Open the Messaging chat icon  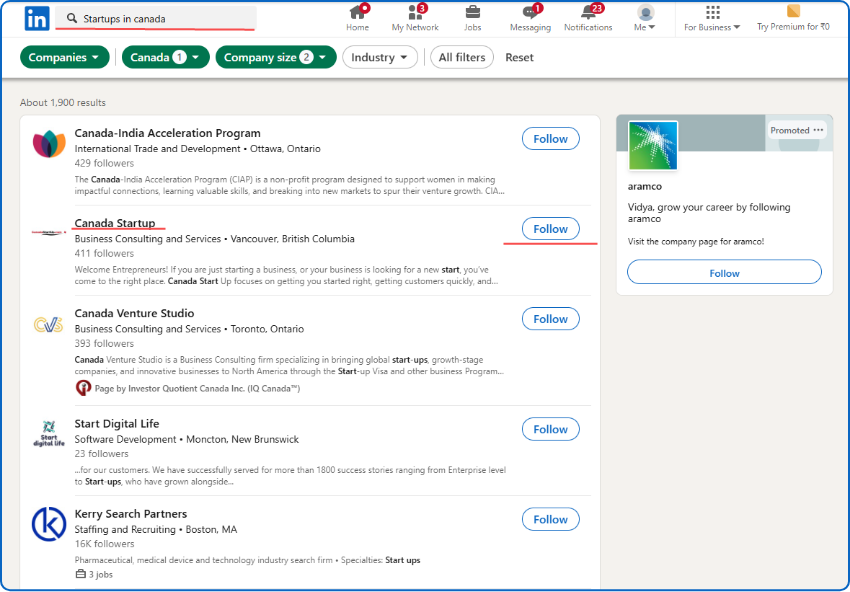tap(530, 12)
